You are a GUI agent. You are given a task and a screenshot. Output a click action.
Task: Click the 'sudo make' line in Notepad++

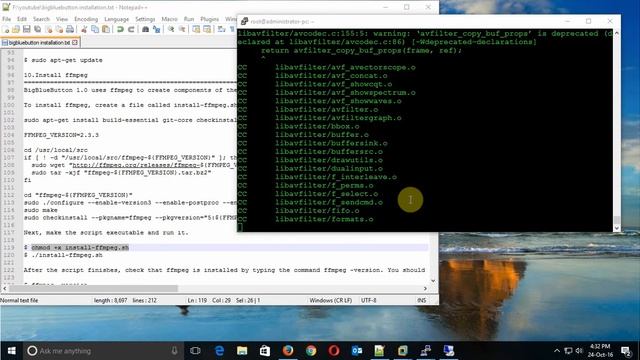[40, 210]
